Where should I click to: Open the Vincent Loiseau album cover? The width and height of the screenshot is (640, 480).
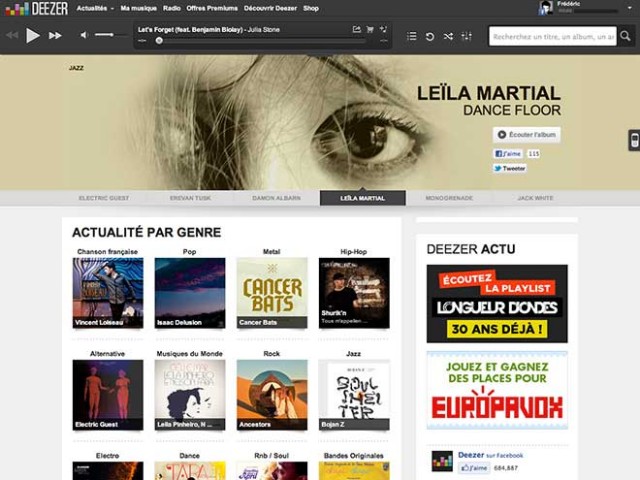[108, 293]
